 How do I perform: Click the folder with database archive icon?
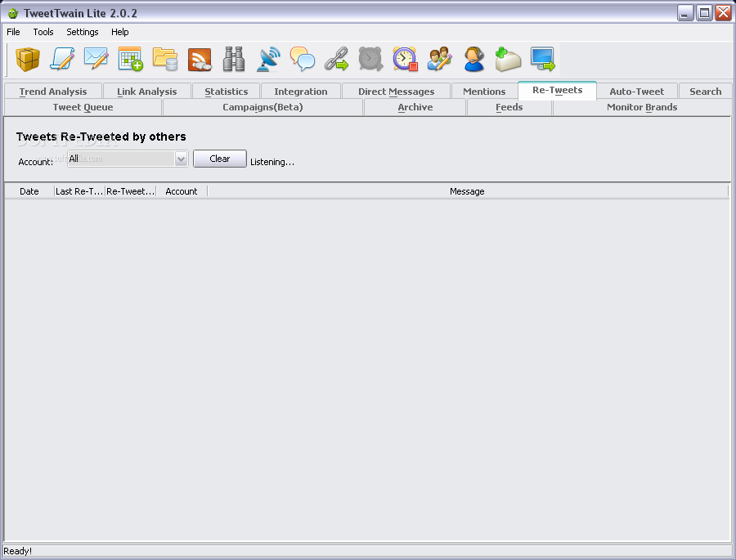[x=165, y=59]
